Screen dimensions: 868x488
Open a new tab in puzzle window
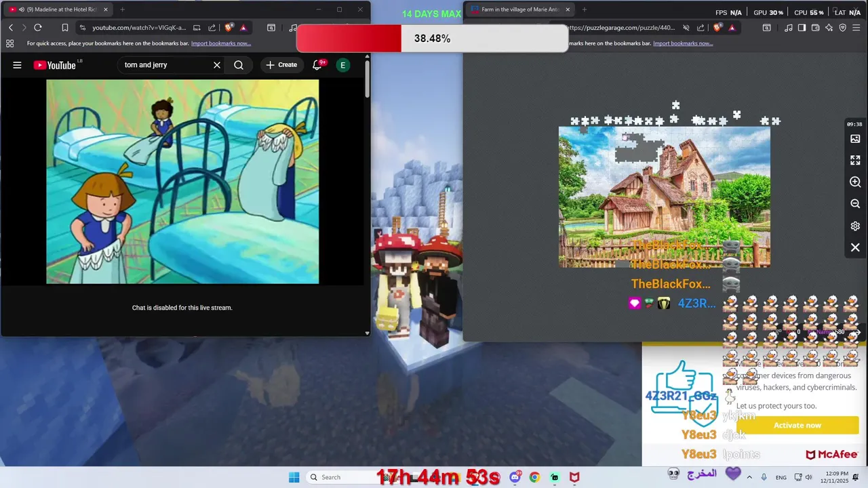click(x=584, y=9)
